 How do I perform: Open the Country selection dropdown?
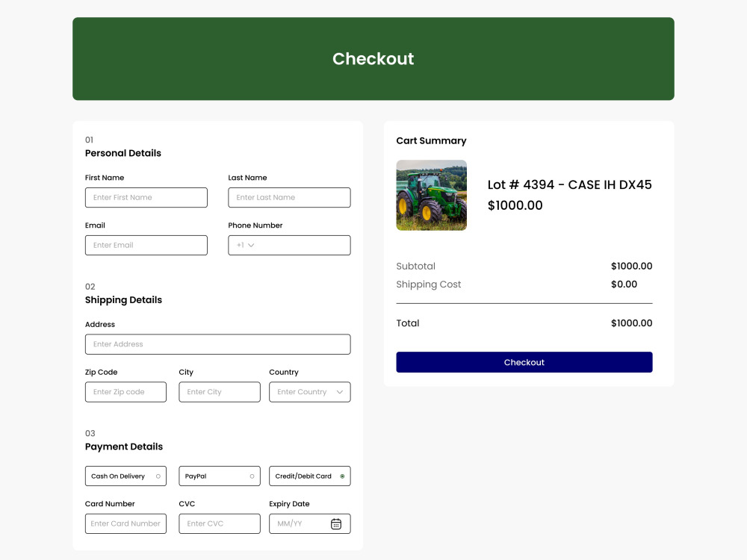(x=309, y=391)
